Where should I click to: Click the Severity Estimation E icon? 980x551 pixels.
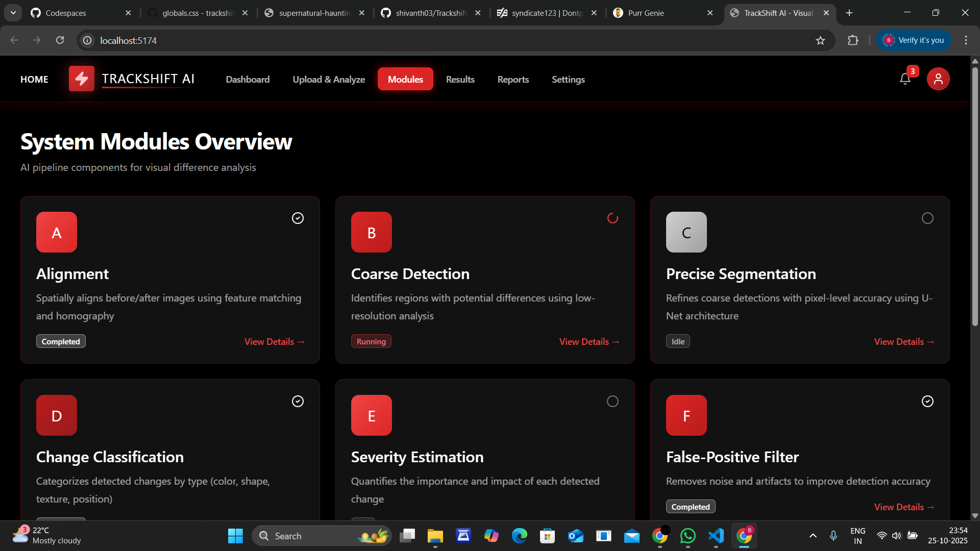tap(372, 415)
